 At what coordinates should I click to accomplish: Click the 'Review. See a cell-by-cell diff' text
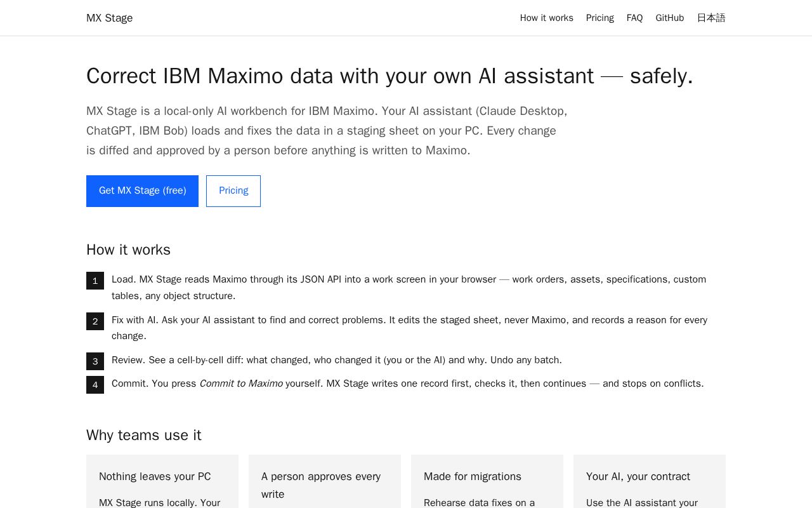pos(337,360)
